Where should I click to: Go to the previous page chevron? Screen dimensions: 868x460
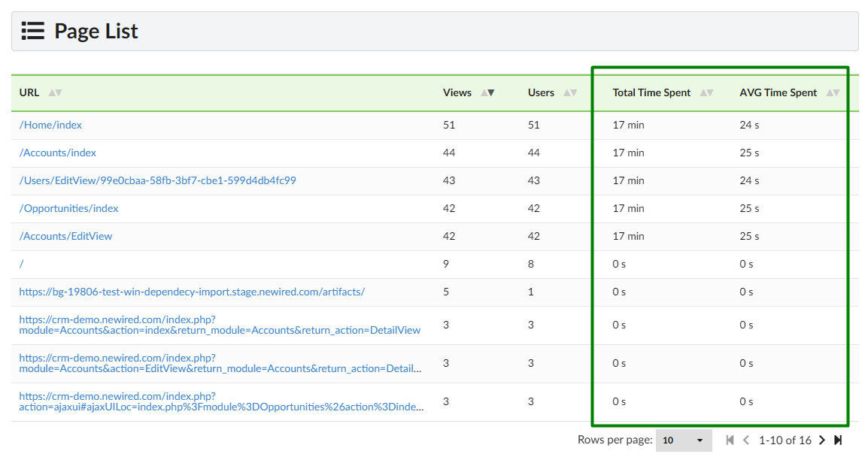(x=746, y=440)
